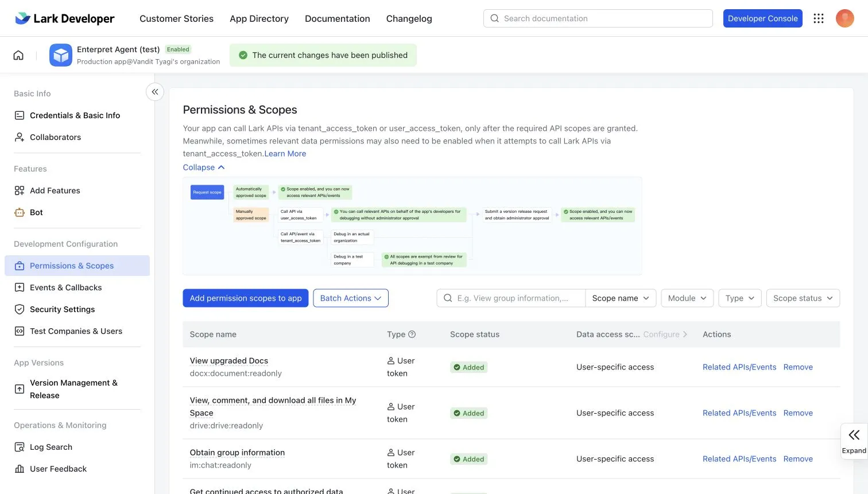
Task: Remove the drive:drive:readonly scope
Action: pos(798,413)
